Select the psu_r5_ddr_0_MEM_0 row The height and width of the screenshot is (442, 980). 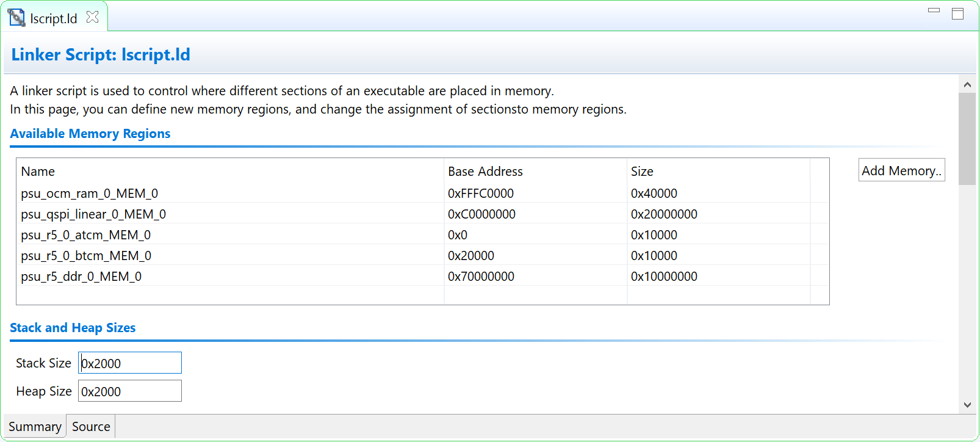(x=422, y=277)
